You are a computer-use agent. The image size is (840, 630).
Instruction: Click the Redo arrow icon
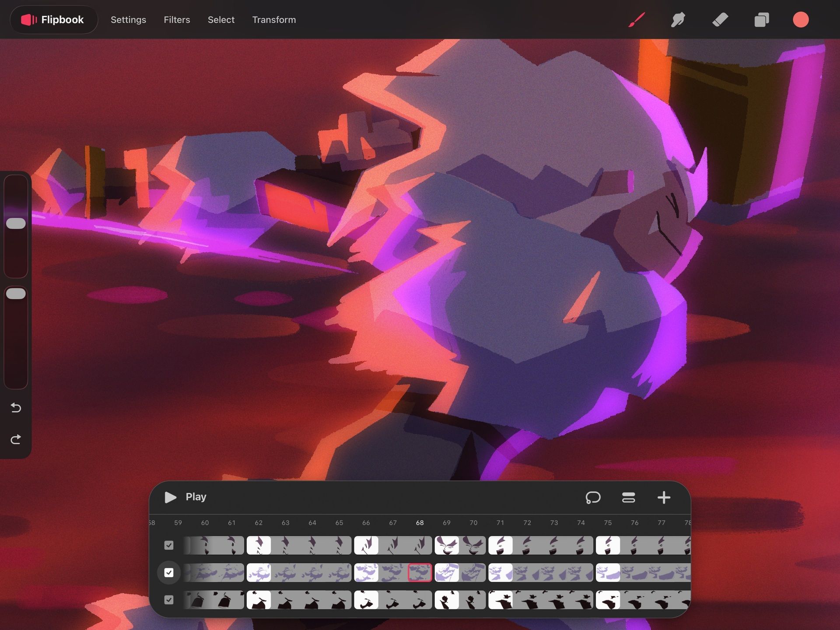pyautogui.click(x=16, y=439)
